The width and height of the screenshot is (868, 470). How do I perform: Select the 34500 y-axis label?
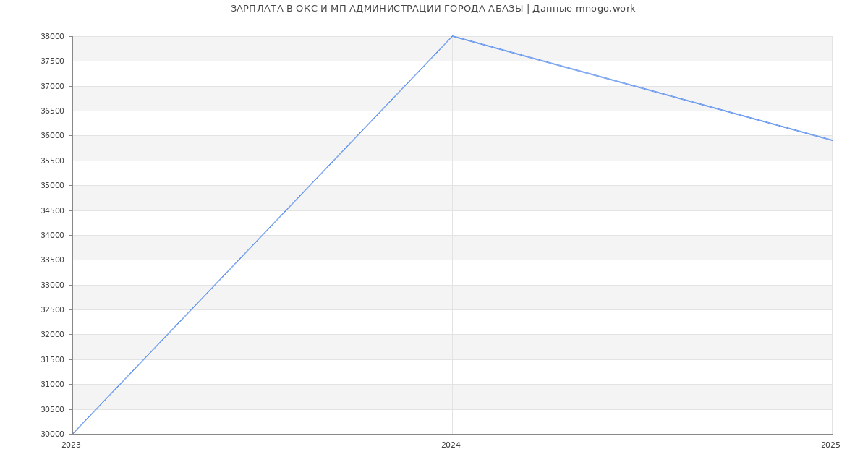(52, 210)
